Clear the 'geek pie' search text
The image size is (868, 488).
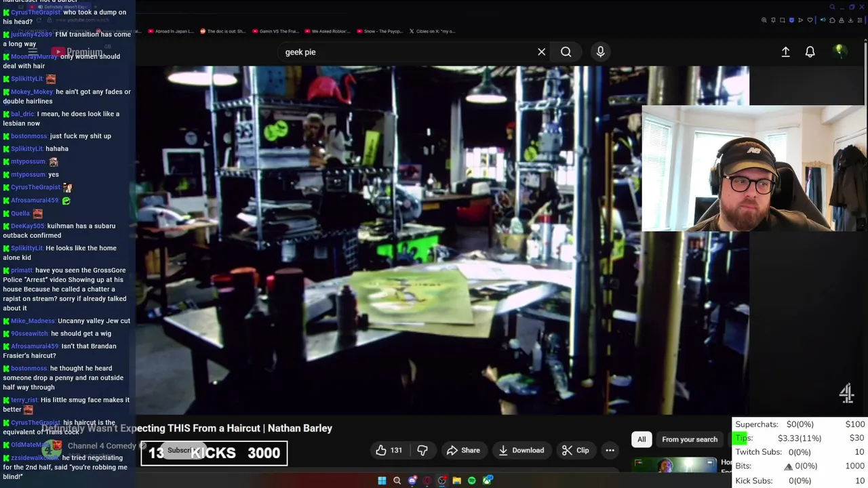(x=541, y=52)
